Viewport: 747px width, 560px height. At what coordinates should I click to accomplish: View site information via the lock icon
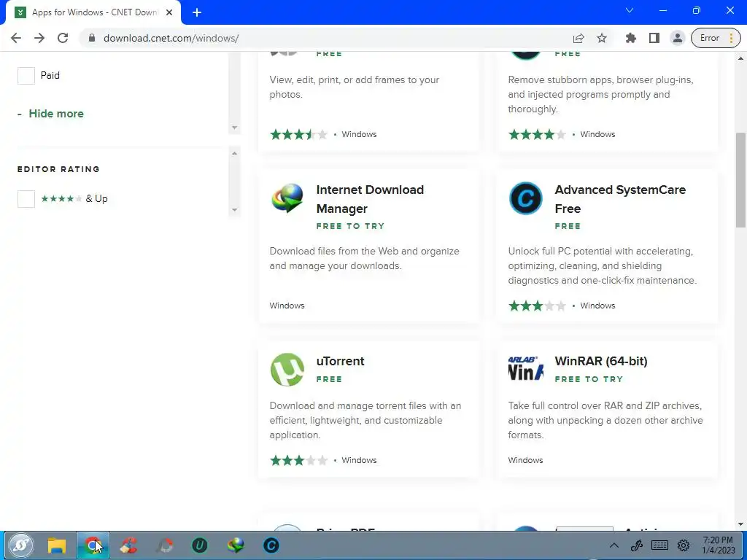coord(92,38)
